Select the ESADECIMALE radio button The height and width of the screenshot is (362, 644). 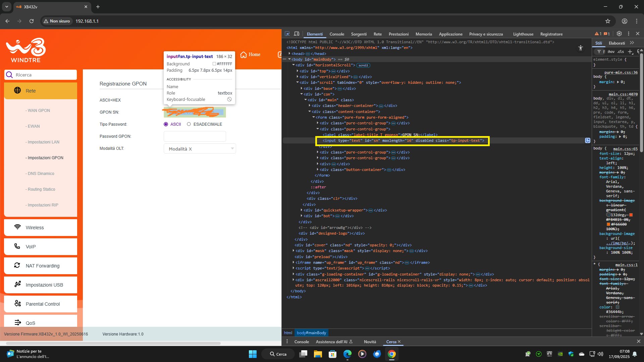coord(189,124)
